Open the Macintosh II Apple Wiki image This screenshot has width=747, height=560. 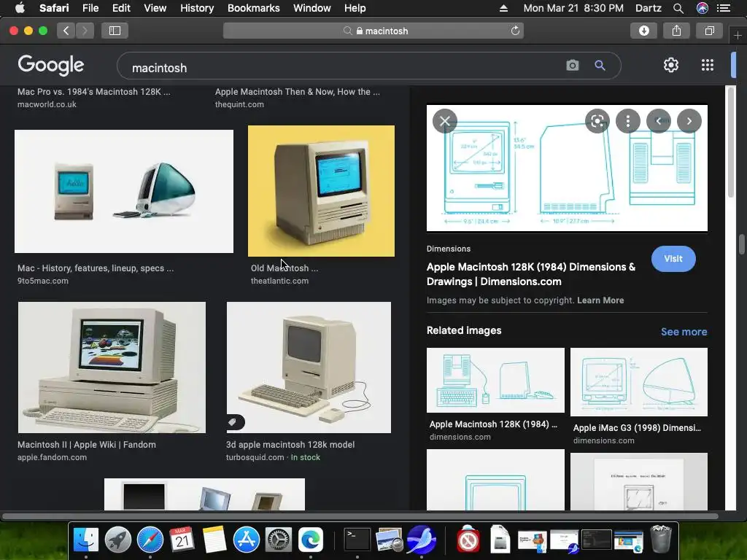pyautogui.click(x=112, y=367)
